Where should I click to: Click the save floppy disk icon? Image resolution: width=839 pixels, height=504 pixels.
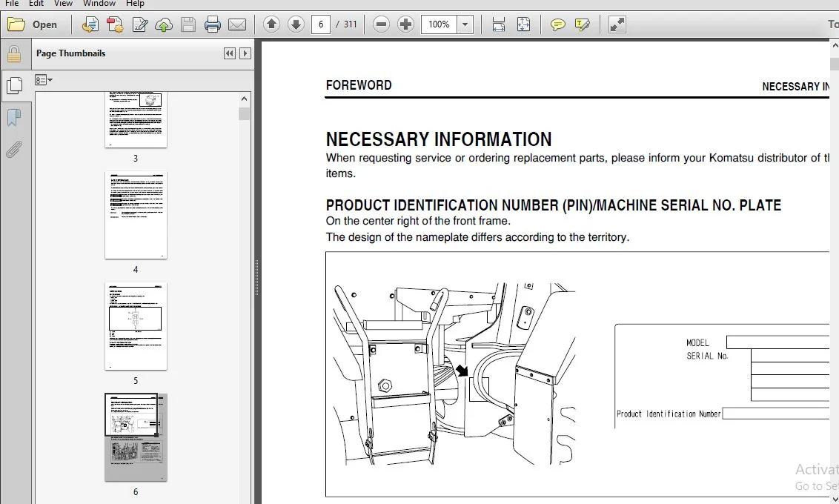coord(188,24)
